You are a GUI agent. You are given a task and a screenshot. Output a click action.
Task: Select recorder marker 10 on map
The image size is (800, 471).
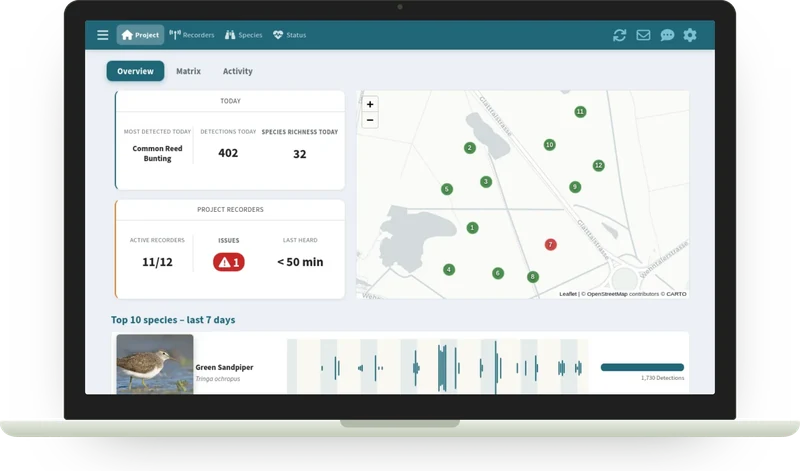pos(549,145)
